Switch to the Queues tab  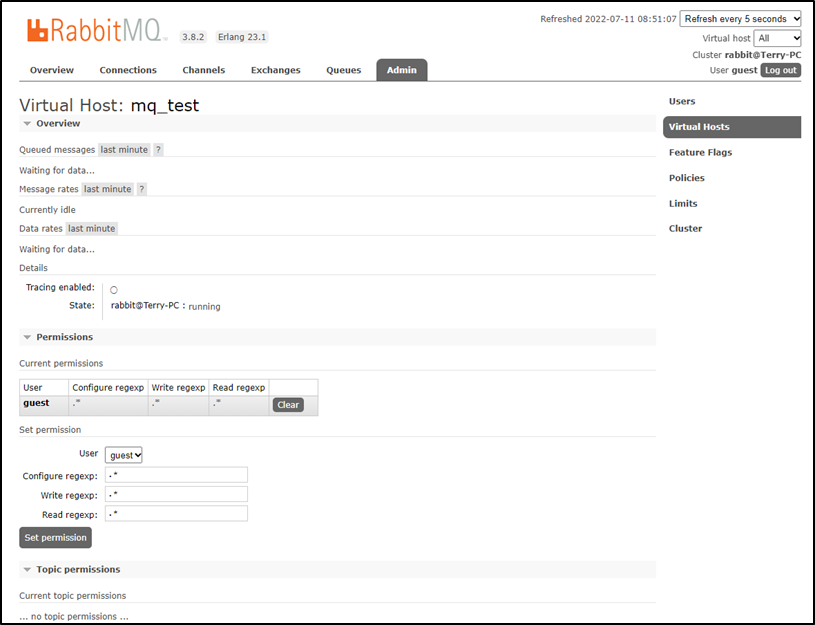(344, 70)
